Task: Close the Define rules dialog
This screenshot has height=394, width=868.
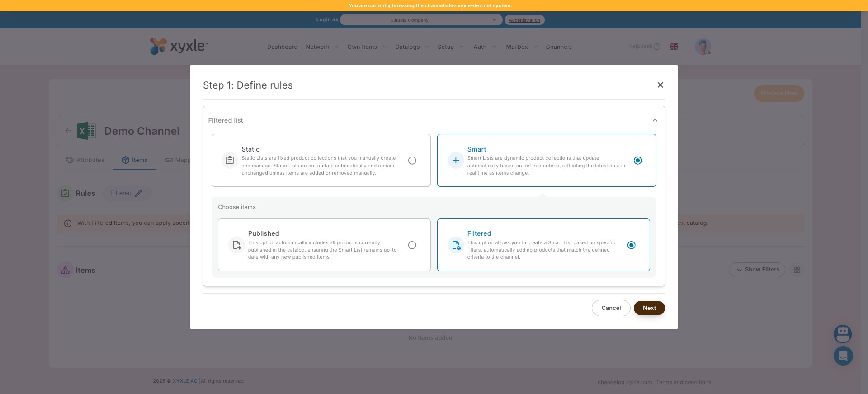Action: 660,85
